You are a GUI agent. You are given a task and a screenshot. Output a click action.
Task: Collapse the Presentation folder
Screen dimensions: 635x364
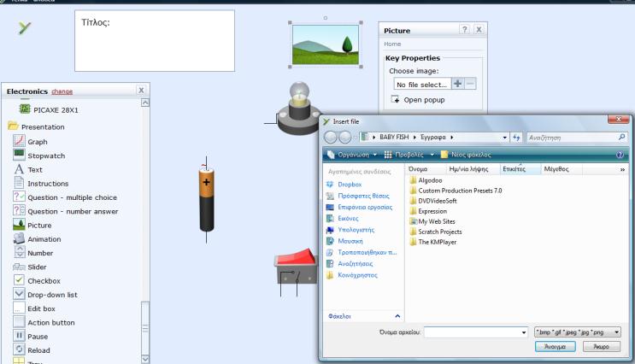click(13, 126)
